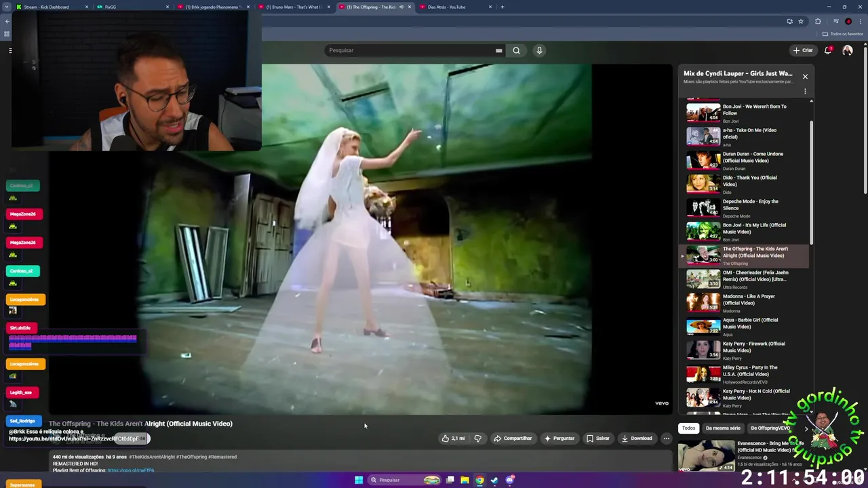Close the Cyndi Lauper mix playlist panel
868x488 pixels.
pyautogui.click(x=805, y=77)
